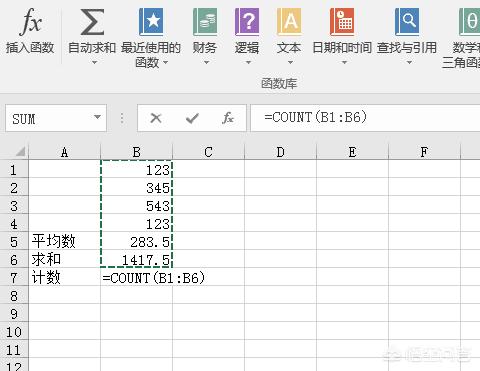Expand the Logical (逻辑) dropdown arrow

[248, 62]
